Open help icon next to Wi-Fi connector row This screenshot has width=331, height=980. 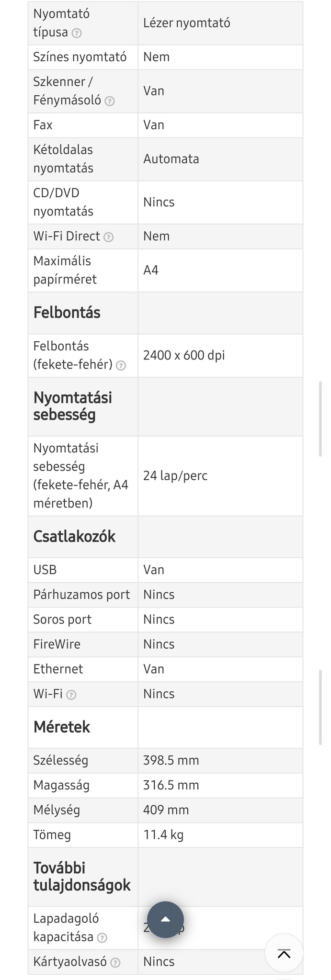coord(71,695)
